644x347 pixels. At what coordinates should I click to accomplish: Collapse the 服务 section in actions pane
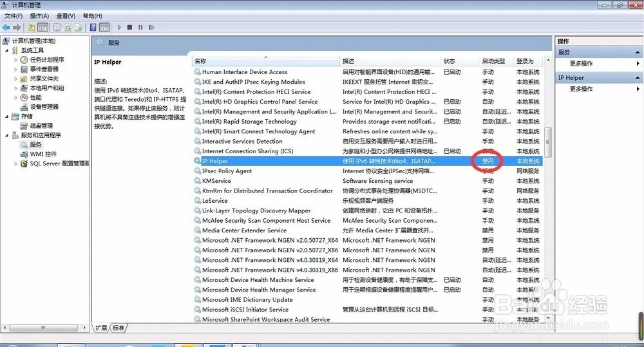(638, 52)
